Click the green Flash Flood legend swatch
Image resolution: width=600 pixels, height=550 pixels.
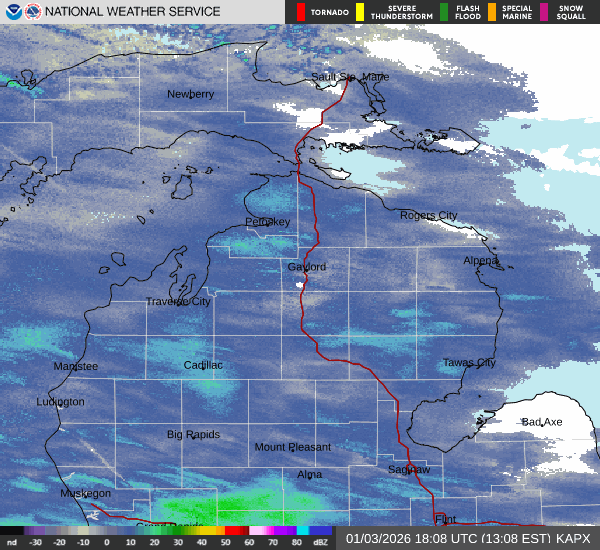pos(443,12)
